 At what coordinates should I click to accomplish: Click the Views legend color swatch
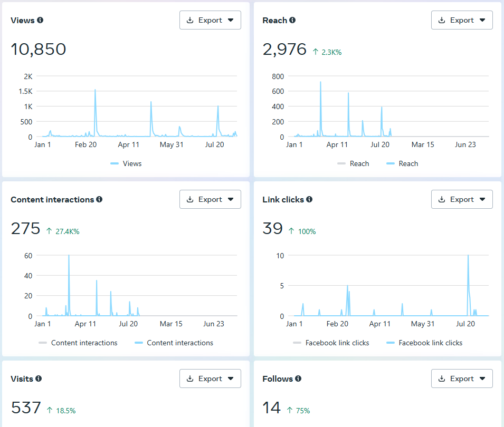coord(115,164)
